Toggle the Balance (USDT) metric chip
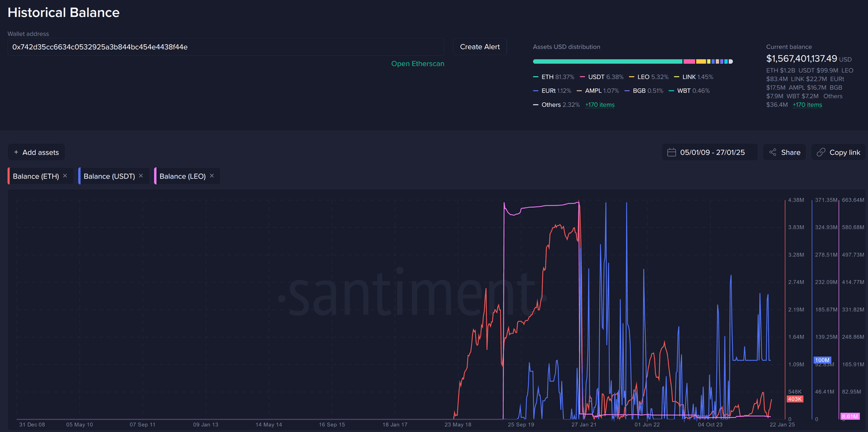 (x=109, y=176)
